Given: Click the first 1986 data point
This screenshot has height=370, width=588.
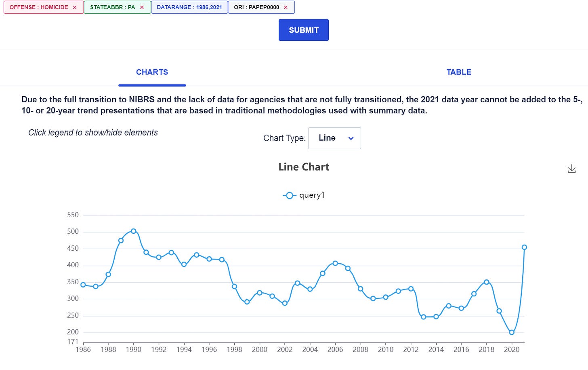Looking at the screenshot, I should [x=83, y=285].
